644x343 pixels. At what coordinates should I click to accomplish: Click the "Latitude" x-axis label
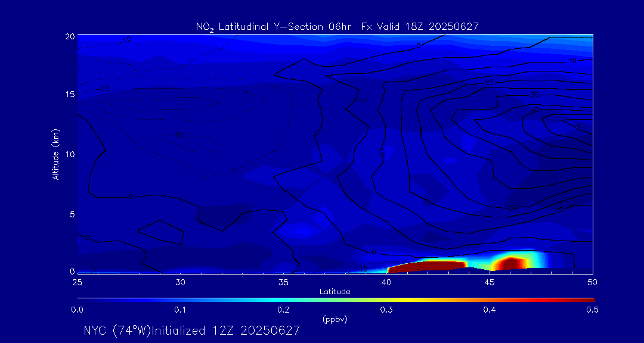pos(335,292)
